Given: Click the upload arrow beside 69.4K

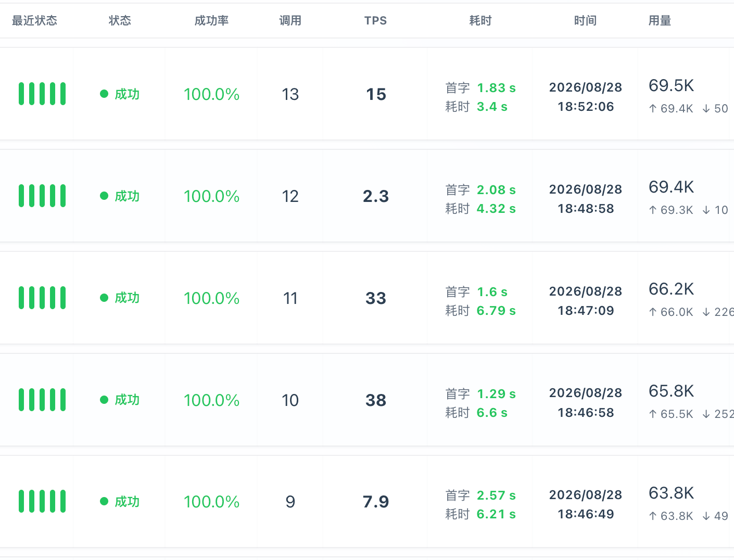Looking at the screenshot, I should [x=653, y=108].
